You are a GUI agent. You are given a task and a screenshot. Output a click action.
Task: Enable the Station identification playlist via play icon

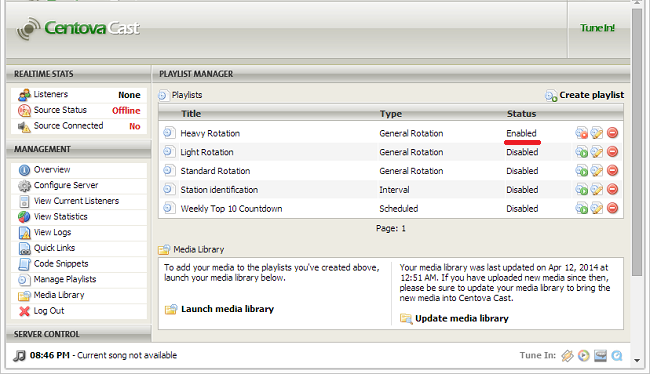pos(581,189)
